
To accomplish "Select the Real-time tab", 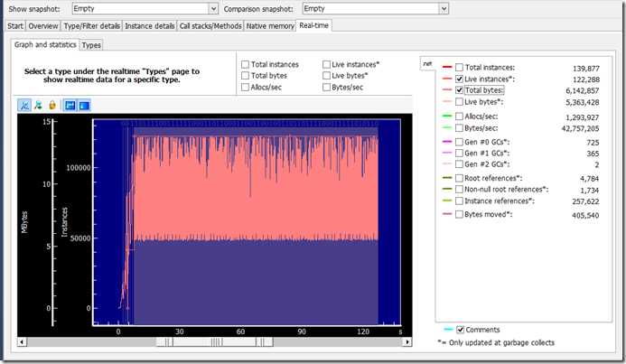I will pyautogui.click(x=313, y=25).
